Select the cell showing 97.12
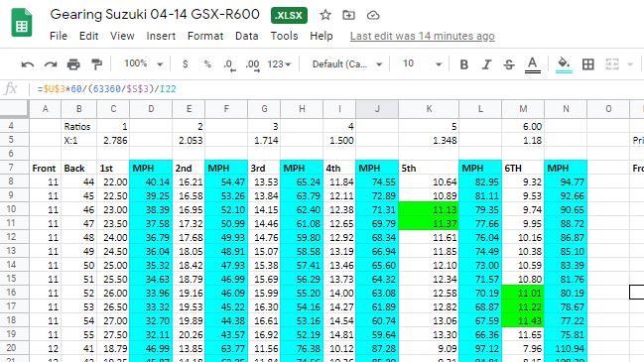The image size is (644, 362). (480, 348)
